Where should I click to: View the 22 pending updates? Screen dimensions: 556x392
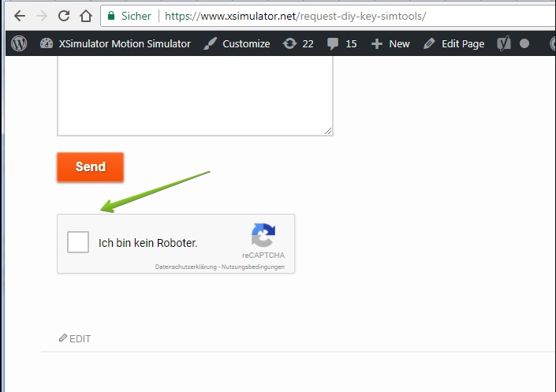[x=298, y=43]
